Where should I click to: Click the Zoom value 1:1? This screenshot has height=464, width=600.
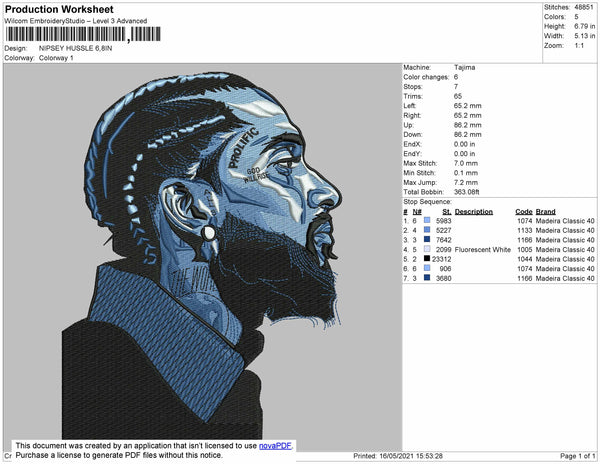coord(579,46)
